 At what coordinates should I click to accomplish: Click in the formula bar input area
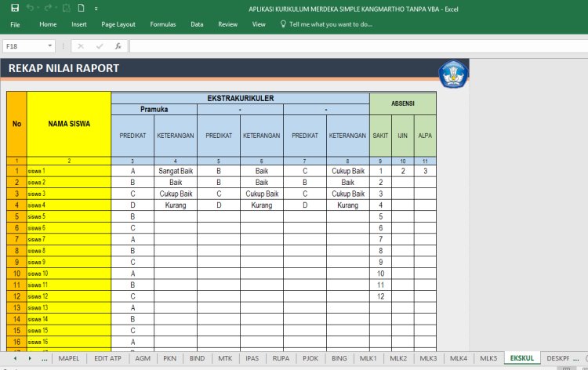pos(353,46)
